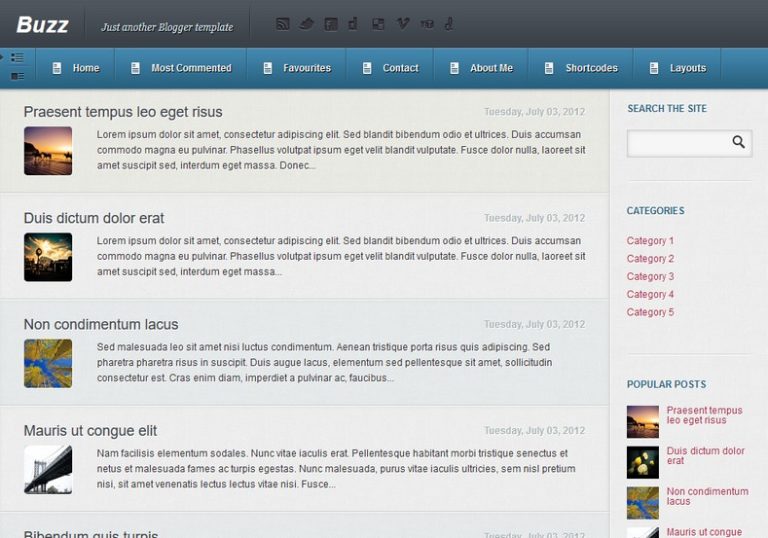The height and width of the screenshot is (538, 768).
Task: Open the Delicious squares icon in header
Action: pos(378,24)
